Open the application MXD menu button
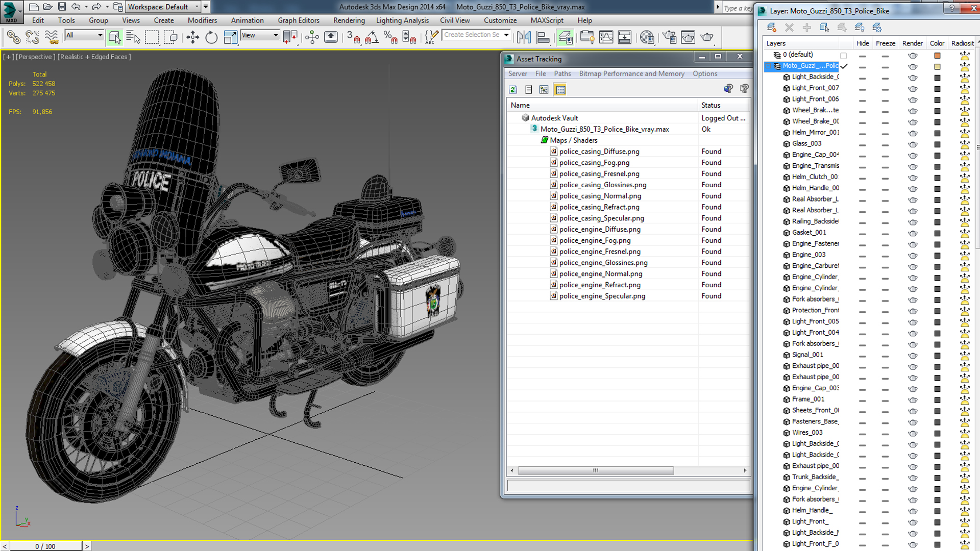Image resolution: width=980 pixels, height=551 pixels. [x=11, y=12]
